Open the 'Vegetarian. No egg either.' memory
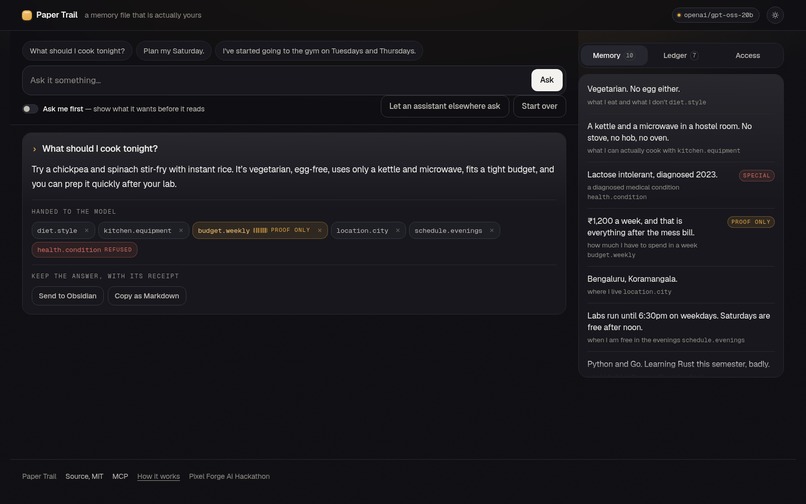The image size is (806, 504). [x=681, y=95]
